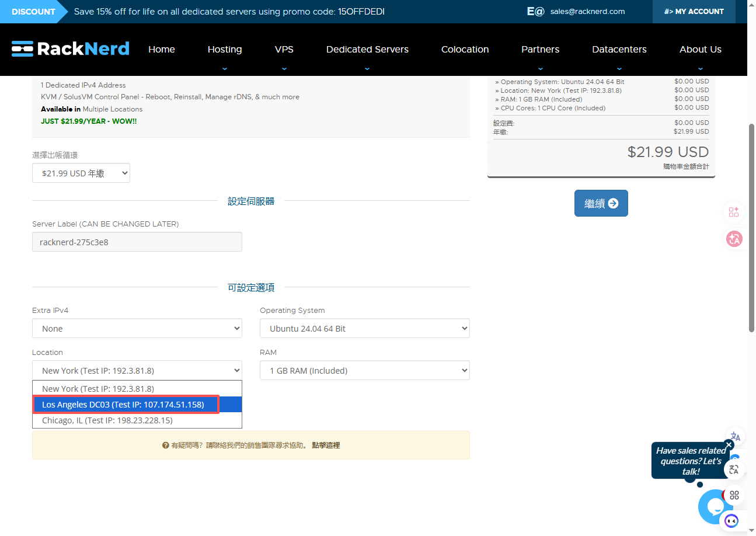
Task: Select the Chicago, IL location option
Action: (x=137, y=420)
